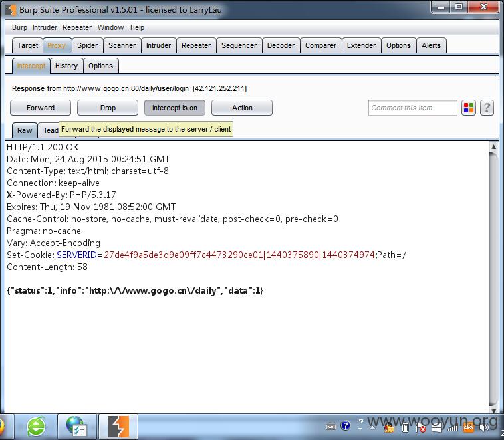This screenshot has height=440, width=504.
Task: Select the Intercept sub-tab
Action: tap(31, 66)
